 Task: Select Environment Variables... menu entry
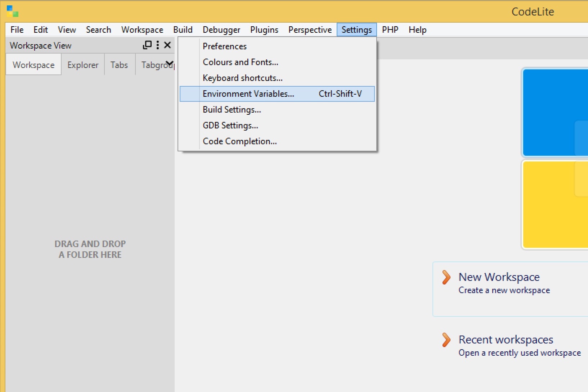(x=277, y=94)
